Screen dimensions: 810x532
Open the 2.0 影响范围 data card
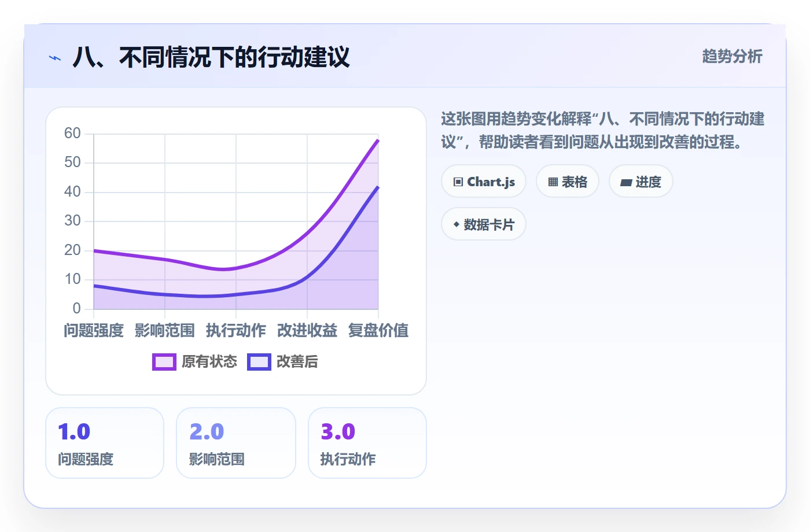pyautogui.click(x=236, y=443)
